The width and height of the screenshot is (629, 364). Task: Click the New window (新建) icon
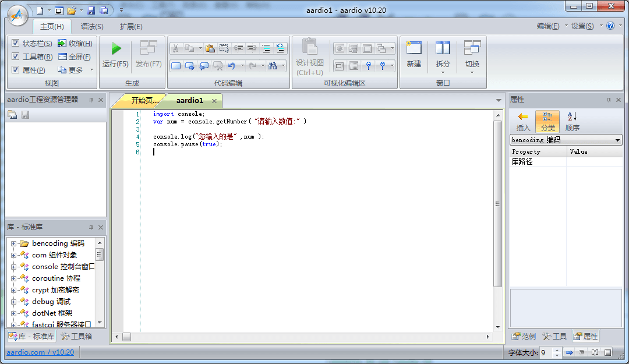point(414,50)
